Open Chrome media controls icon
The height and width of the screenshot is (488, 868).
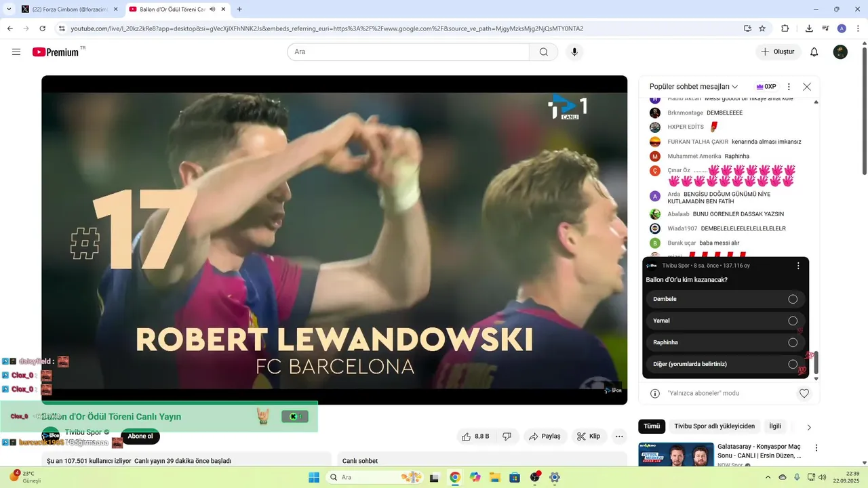tap(825, 28)
